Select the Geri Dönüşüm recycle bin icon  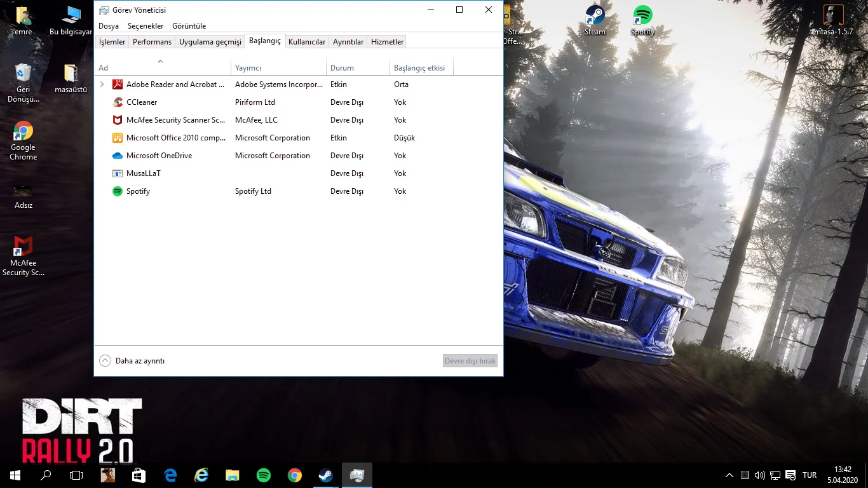point(24,83)
